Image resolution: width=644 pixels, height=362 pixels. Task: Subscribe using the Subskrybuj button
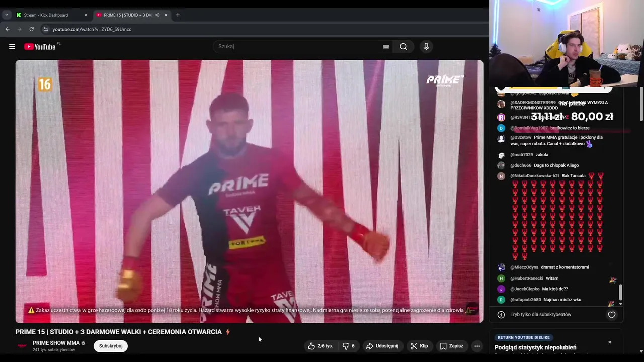click(x=111, y=346)
